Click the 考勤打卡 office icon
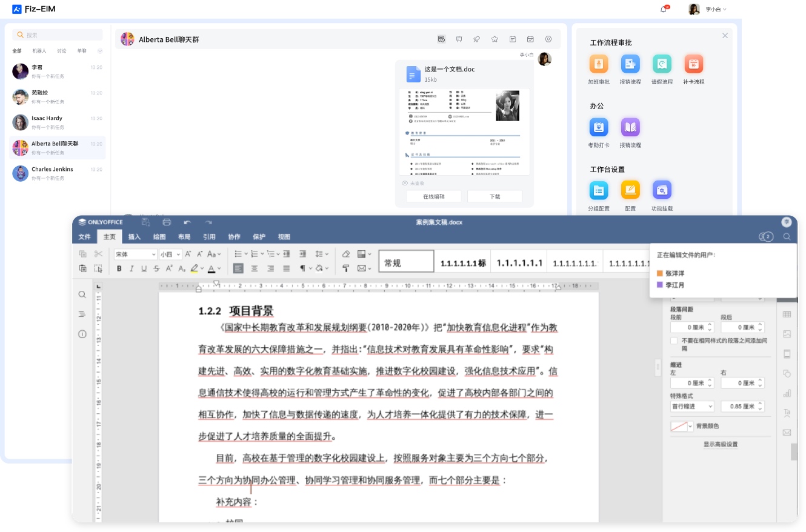 click(x=599, y=127)
